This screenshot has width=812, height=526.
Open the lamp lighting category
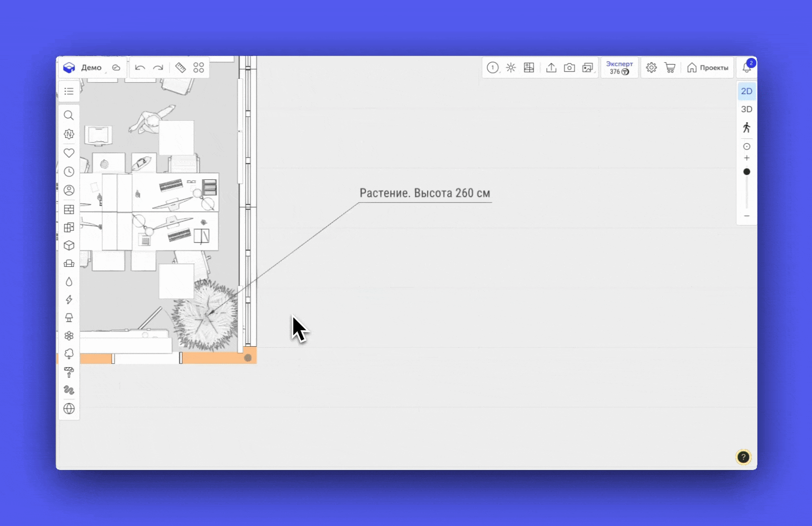pyautogui.click(x=69, y=318)
